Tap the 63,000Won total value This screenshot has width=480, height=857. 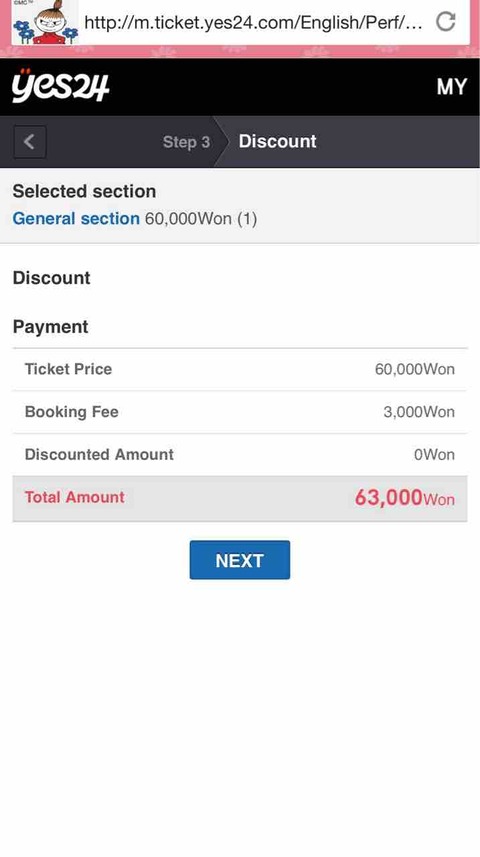(405, 498)
